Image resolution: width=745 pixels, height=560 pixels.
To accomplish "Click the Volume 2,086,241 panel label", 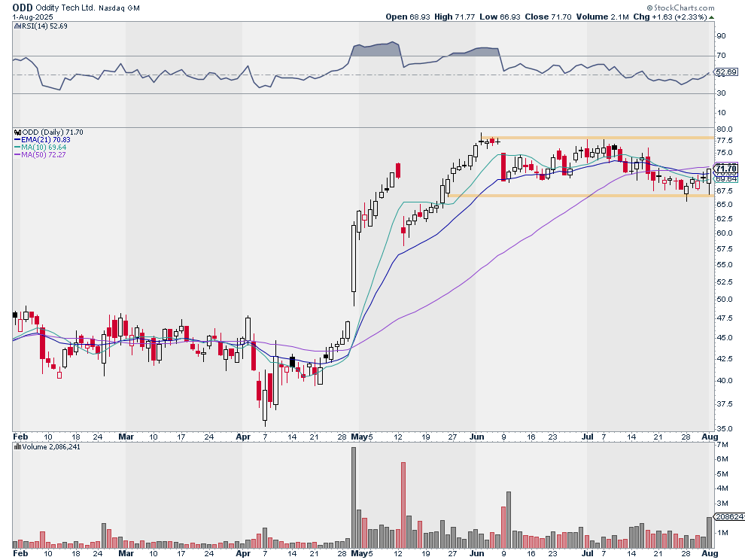I will (51, 447).
